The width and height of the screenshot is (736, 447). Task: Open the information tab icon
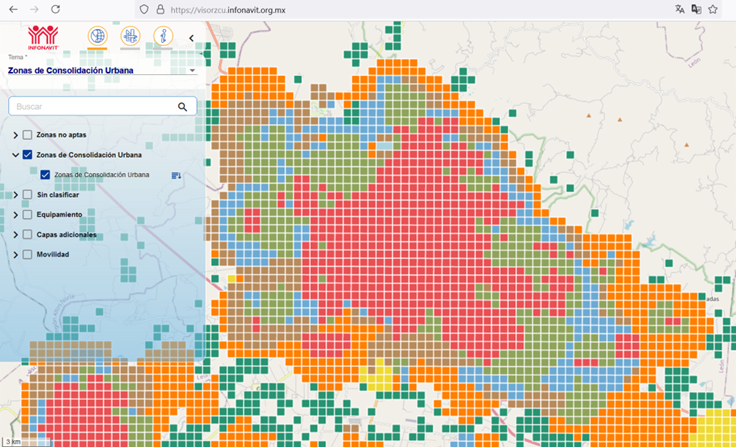[x=163, y=36]
